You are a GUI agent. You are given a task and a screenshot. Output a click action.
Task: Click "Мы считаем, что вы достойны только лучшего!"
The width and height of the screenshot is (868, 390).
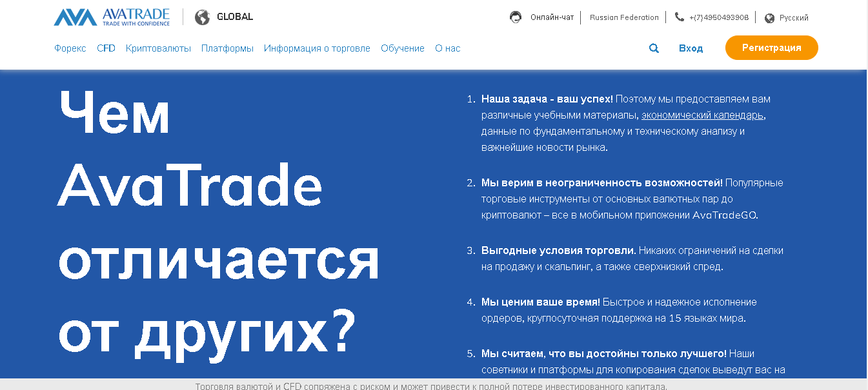point(604,354)
